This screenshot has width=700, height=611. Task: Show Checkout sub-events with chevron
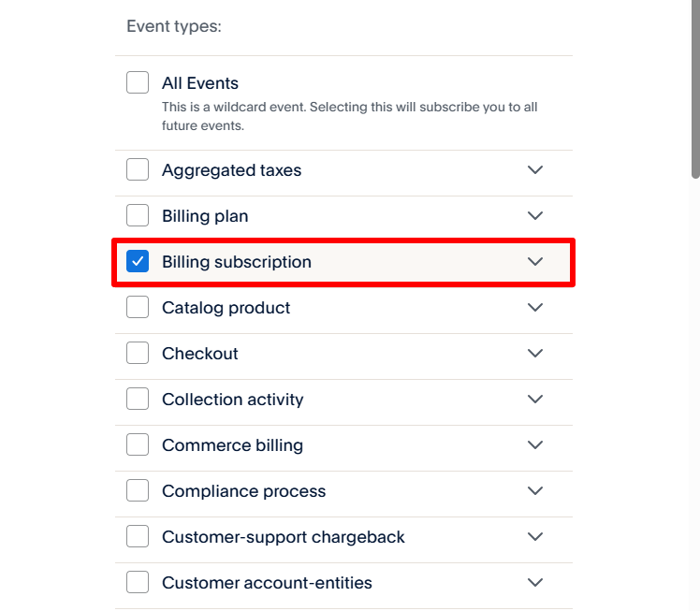535,353
